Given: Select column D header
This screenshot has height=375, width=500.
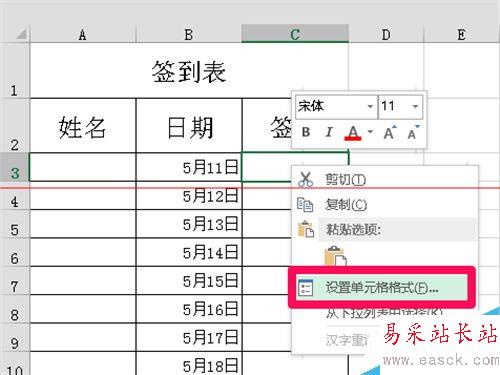Looking at the screenshot, I should 386,34.
